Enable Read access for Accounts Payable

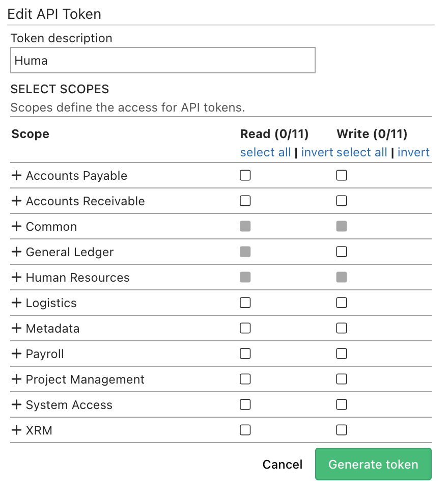(x=245, y=175)
